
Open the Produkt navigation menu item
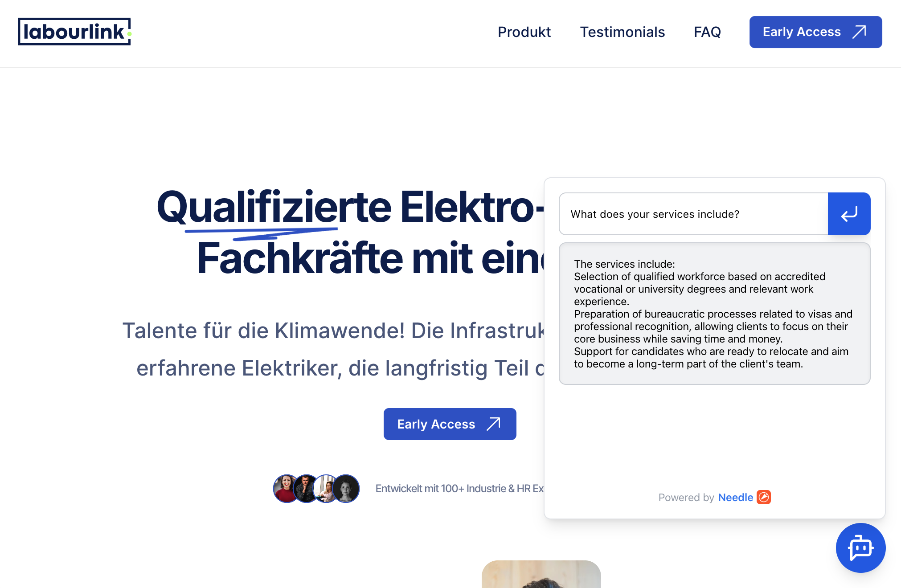point(524,31)
